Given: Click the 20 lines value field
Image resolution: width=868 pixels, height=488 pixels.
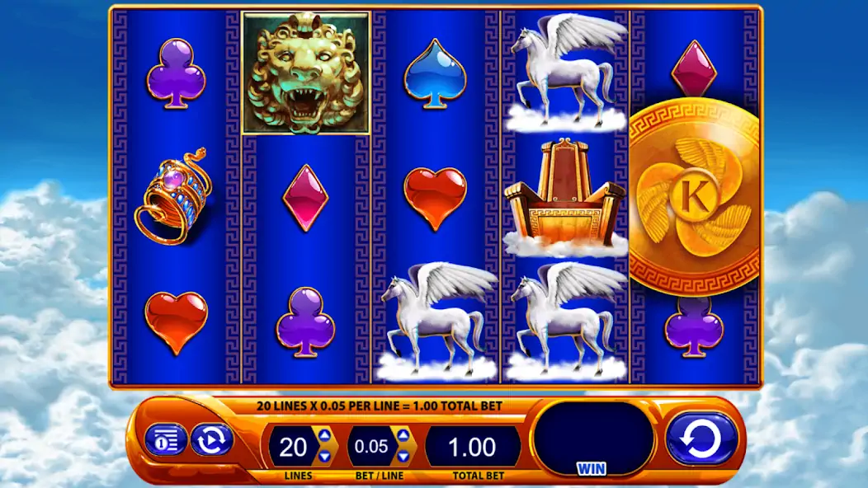Looking at the screenshot, I should [293, 447].
